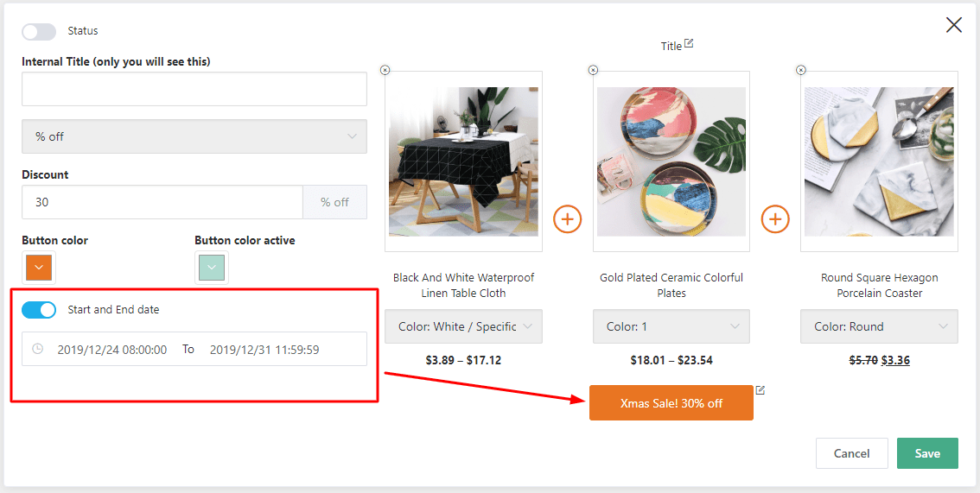Screen dimensions: 980x493
Task: Click the plus icon between tablecloth and plates
Action: pos(567,219)
